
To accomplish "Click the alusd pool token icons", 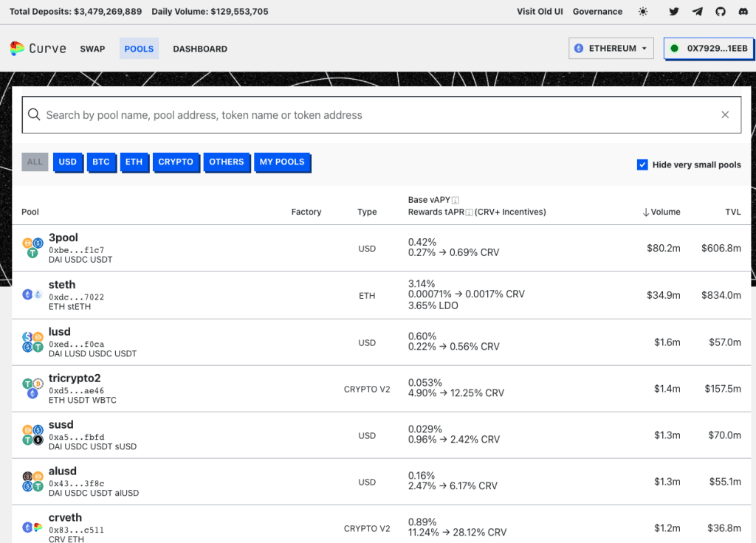I will 32,481.
